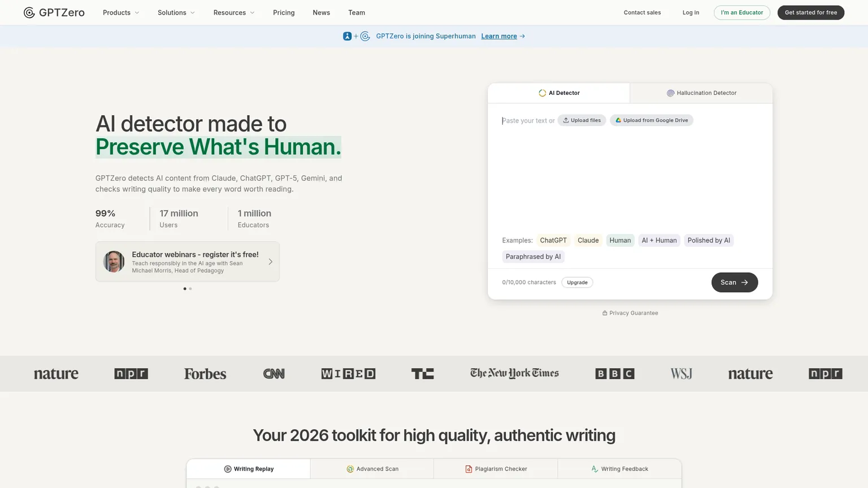Open the Educator webinars card

click(x=188, y=262)
